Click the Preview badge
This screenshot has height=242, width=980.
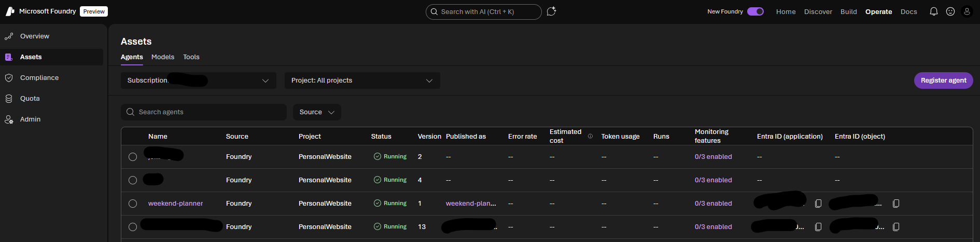pos(94,11)
